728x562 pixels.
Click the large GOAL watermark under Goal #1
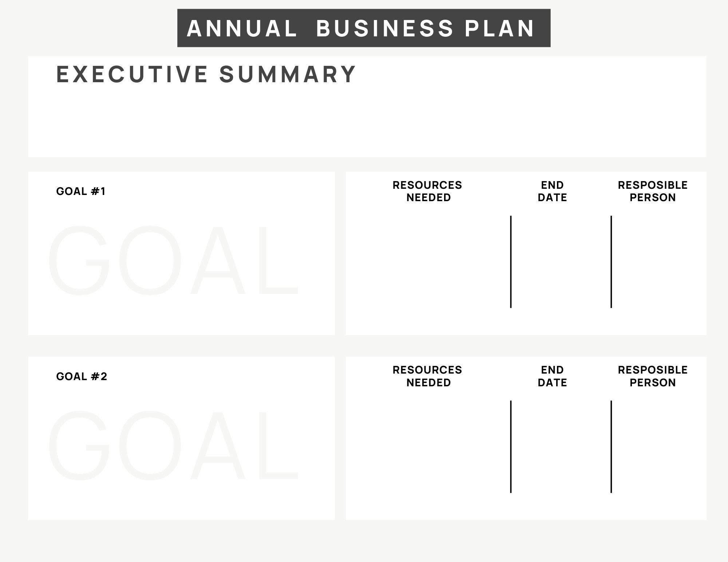click(173, 260)
